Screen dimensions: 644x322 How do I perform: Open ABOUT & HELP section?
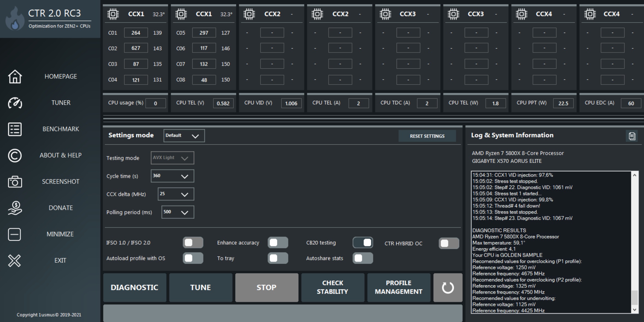click(x=61, y=155)
